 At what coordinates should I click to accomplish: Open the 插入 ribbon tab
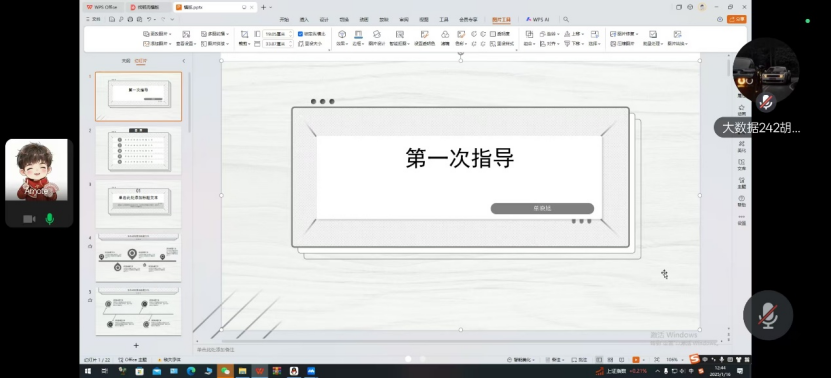[304, 20]
